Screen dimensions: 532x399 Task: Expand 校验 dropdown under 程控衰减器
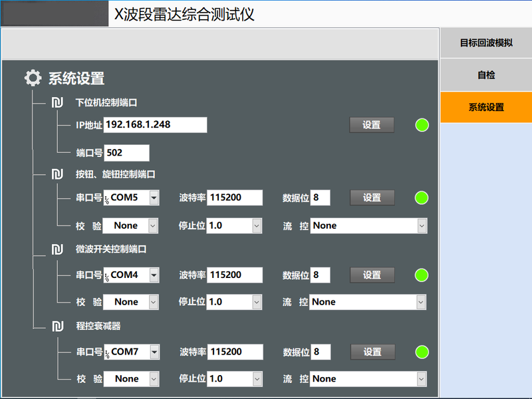coord(154,379)
